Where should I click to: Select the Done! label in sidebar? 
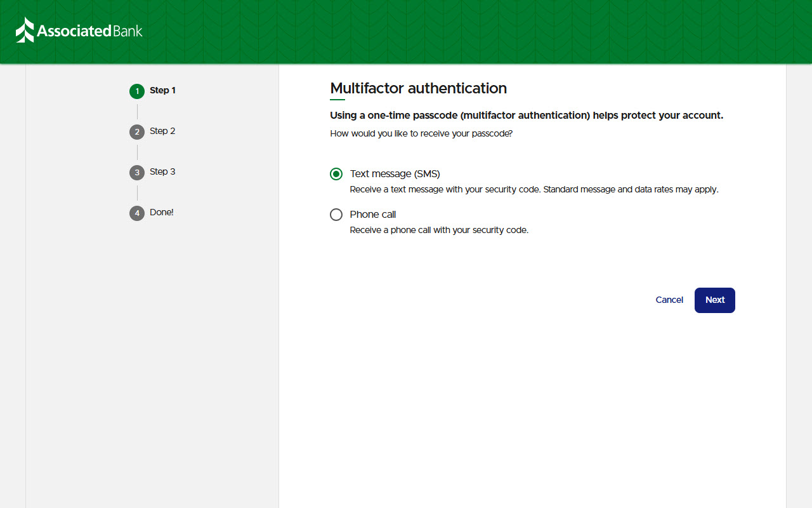161,212
